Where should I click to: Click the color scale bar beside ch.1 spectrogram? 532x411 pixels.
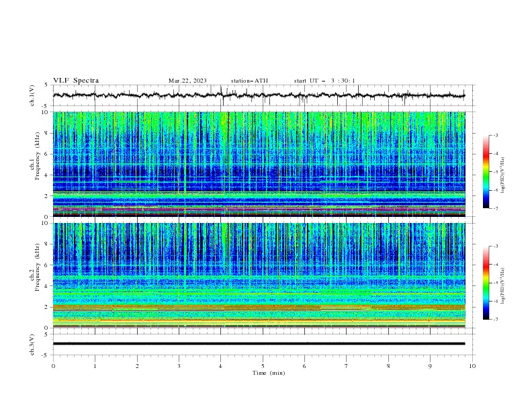point(486,172)
